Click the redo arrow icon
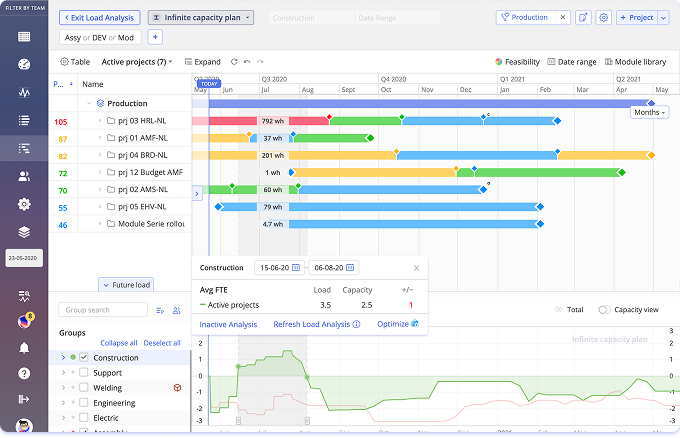The image size is (680, 438). (260, 62)
